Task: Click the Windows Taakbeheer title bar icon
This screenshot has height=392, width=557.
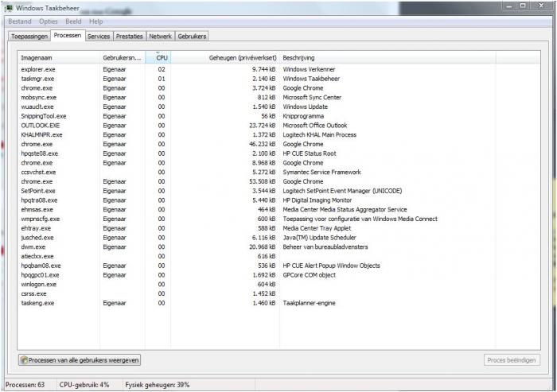Action: [9, 8]
